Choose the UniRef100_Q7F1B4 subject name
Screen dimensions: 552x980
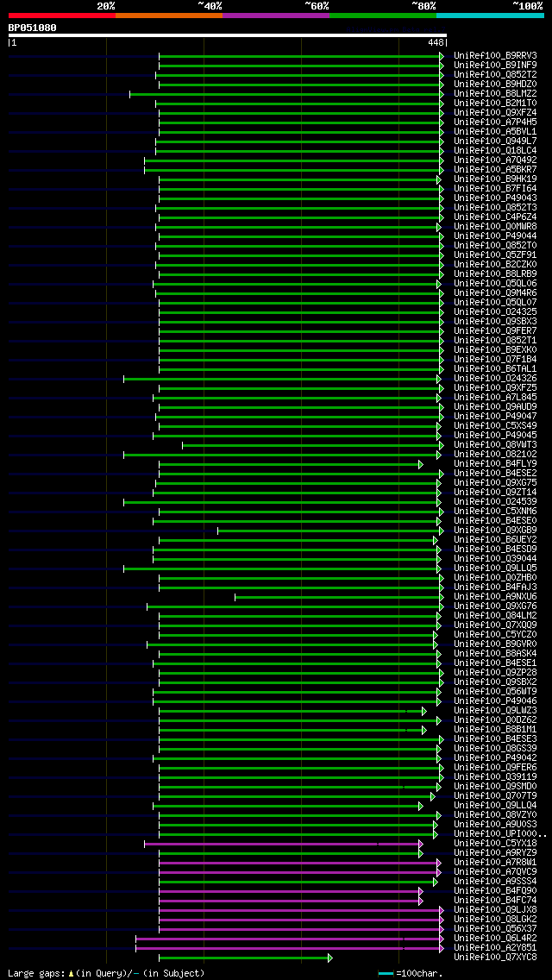coord(495,360)
